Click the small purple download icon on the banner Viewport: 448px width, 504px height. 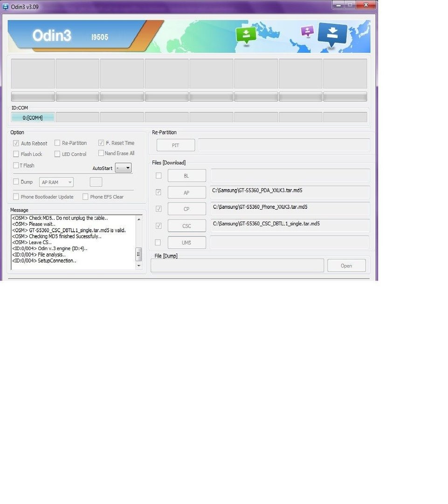pyautogui.click(x=307, y=32)
